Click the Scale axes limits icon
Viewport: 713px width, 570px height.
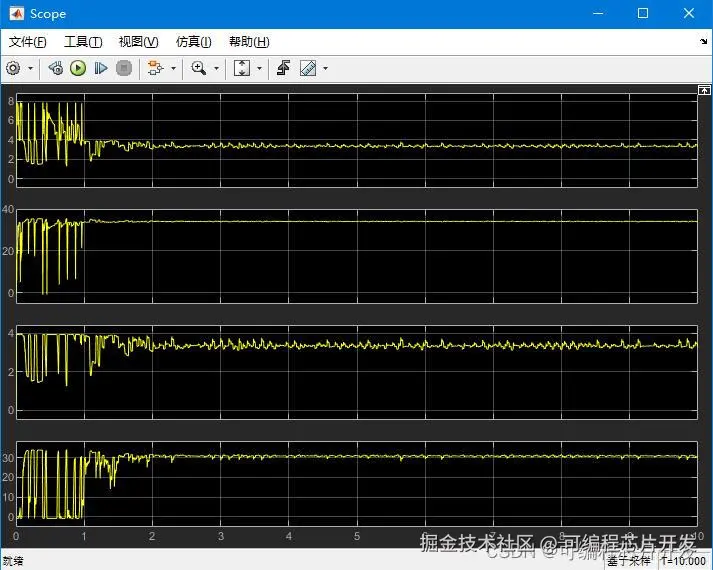coord(242,68)
